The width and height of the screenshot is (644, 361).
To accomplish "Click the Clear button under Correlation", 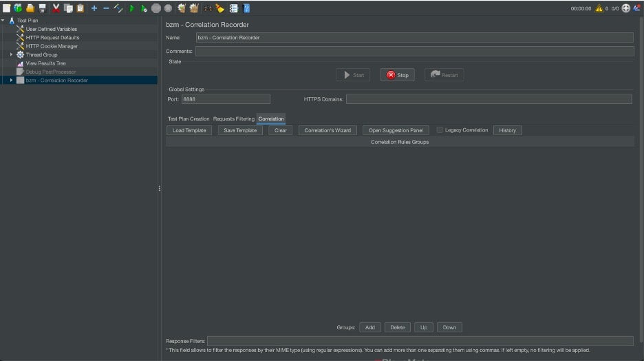I will (281, 130).
